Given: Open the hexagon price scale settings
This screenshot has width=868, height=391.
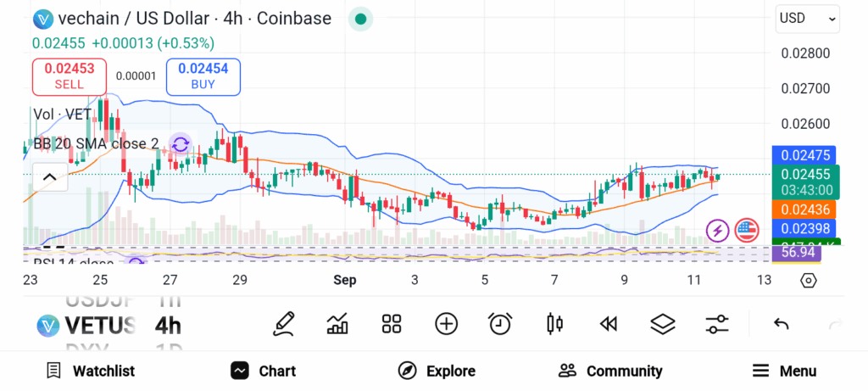Looking at the screenshot, I should coord(809,280).
